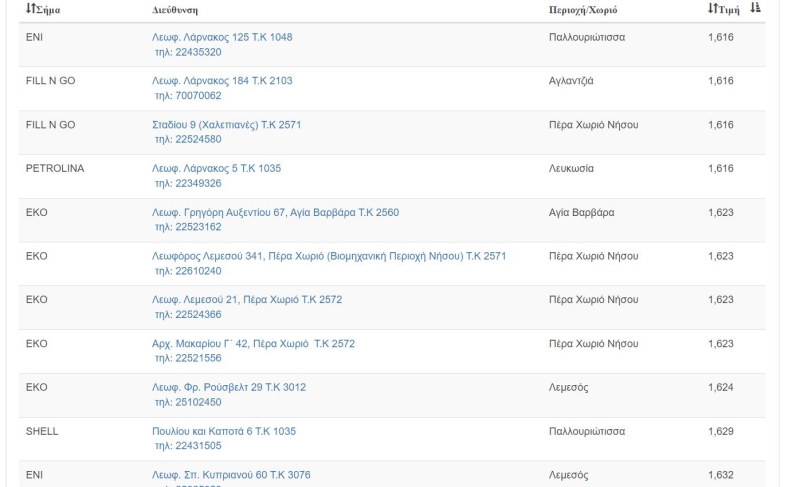
Task: Open Αρχ. Μακαρίου Γ΄ 42 address link
Action: tap(253, 344)
